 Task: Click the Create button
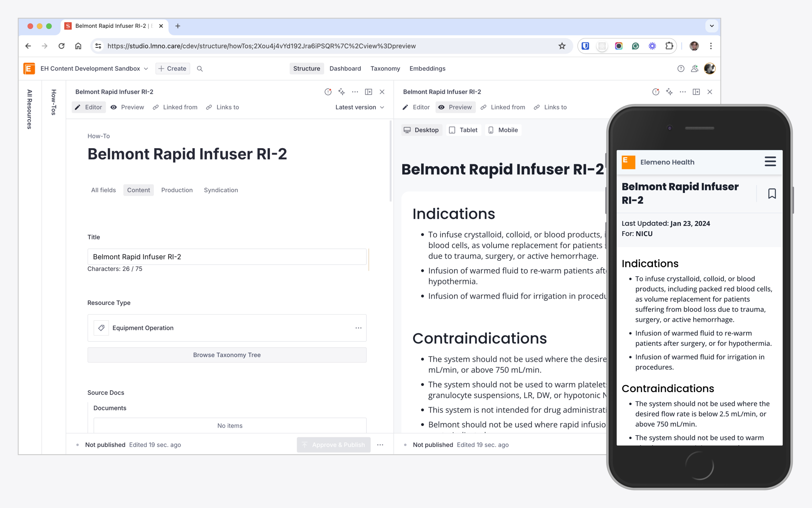tap(173, 69)
